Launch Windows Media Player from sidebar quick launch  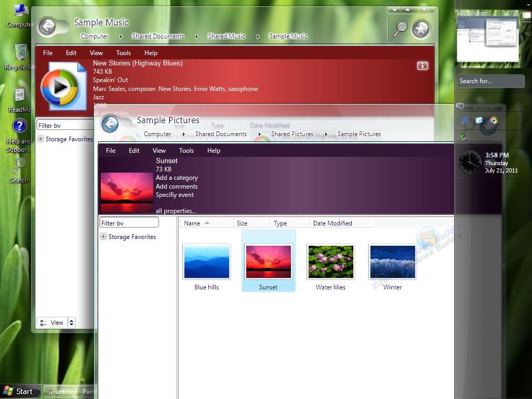click(494, 120)
